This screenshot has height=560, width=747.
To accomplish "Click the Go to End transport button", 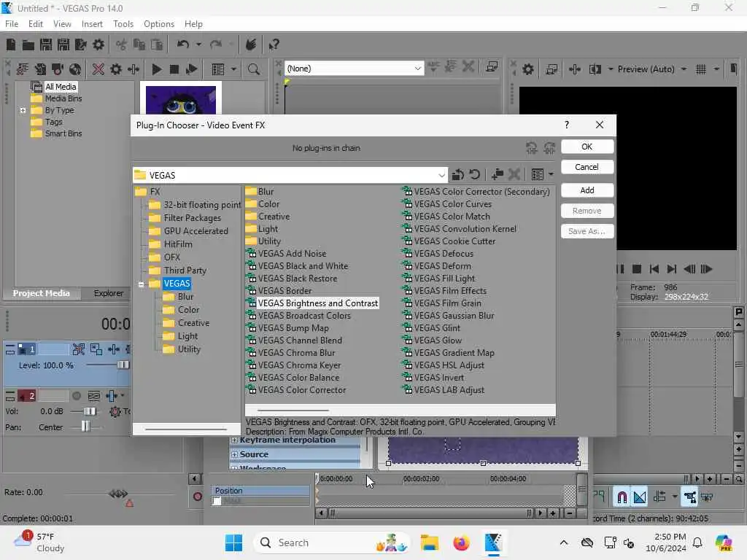I will [672, 269].
